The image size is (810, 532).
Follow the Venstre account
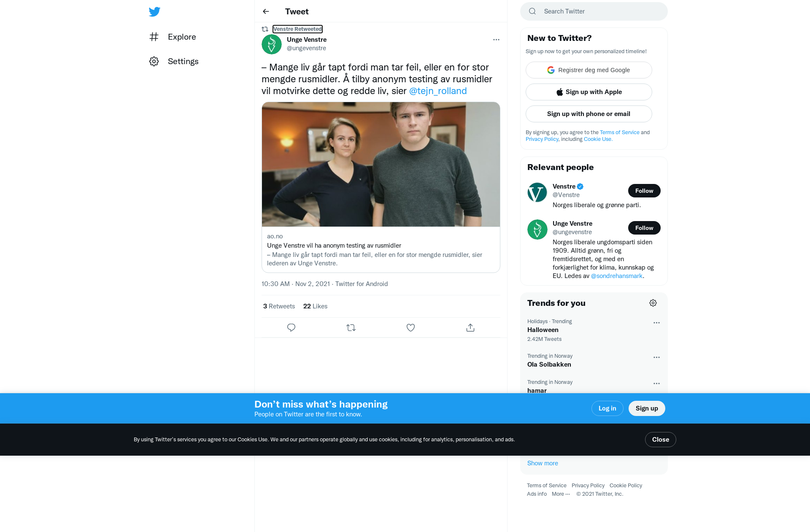point(644,191)
